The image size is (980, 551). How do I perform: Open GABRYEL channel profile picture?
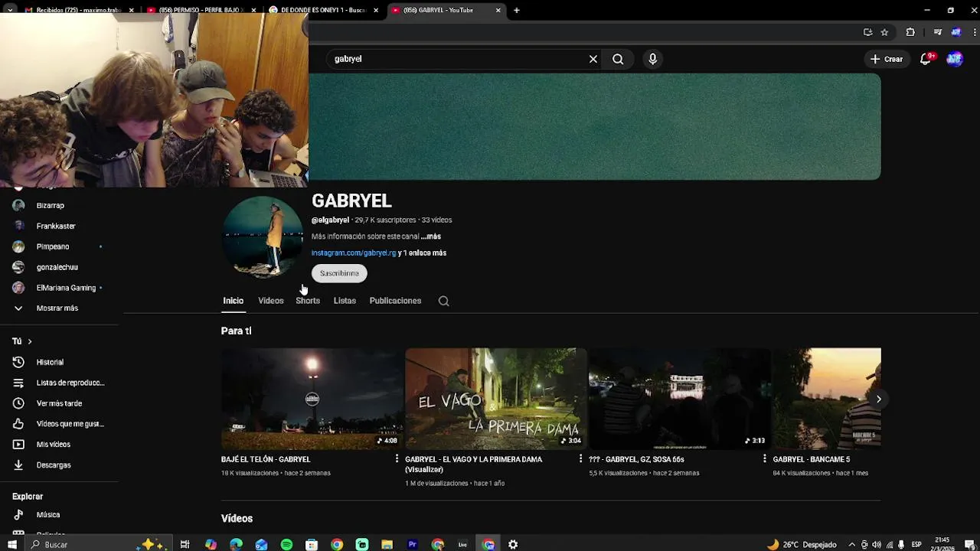[263, 237]
